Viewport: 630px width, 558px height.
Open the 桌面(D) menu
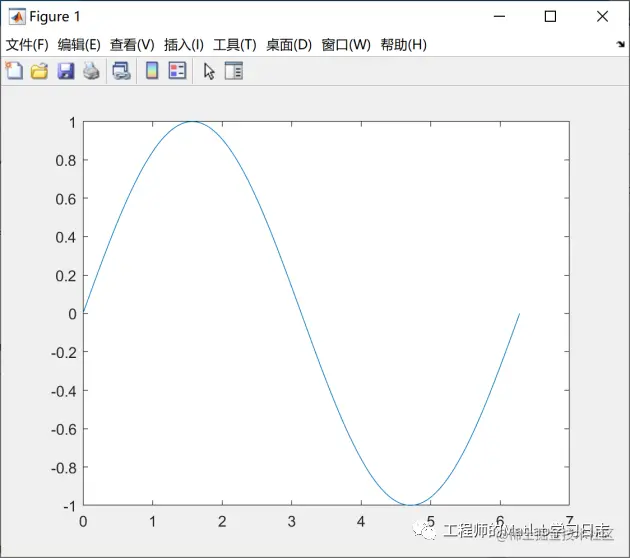point(289,45)
